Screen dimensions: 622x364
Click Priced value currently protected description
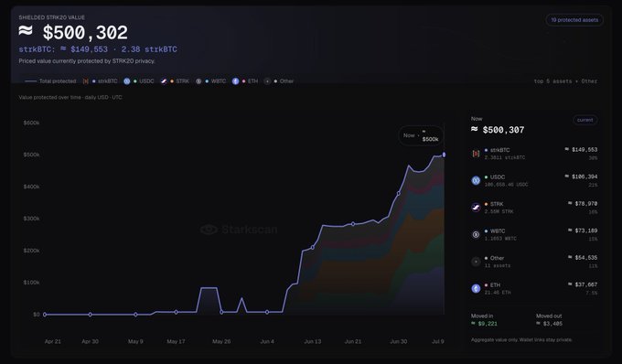87,61
